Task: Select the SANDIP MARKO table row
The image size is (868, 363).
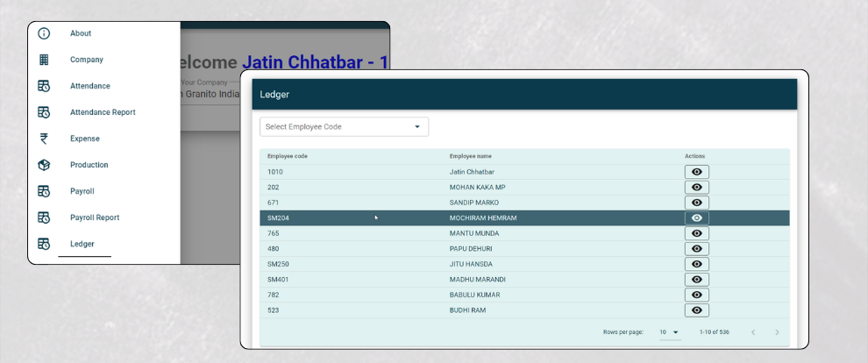Action: pos(472,203)
